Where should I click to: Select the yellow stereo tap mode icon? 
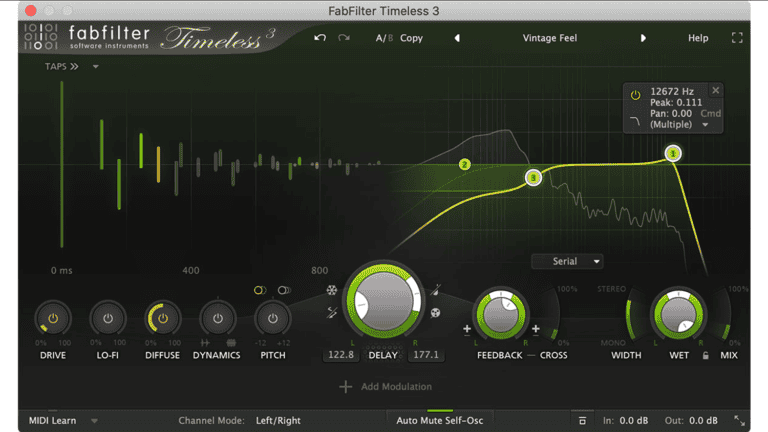[260, 290]
